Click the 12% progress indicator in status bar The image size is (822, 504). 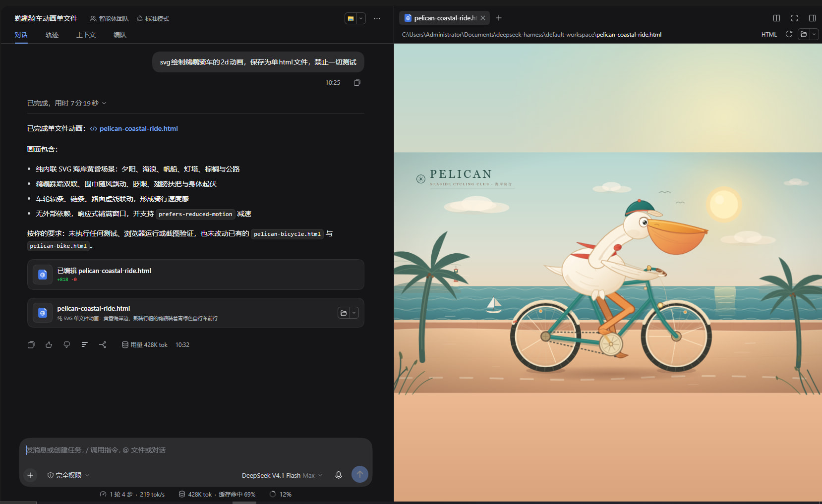pos(280,495)
